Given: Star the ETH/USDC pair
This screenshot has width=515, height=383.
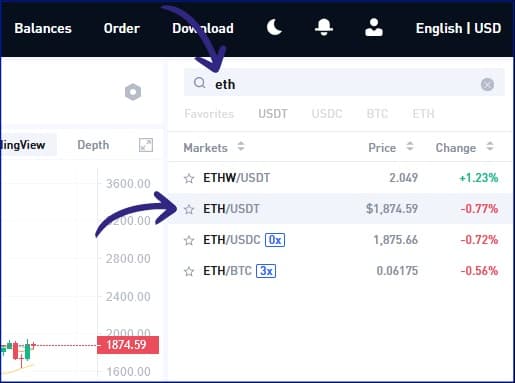Looking at the screenshot, I should (189, 240).
